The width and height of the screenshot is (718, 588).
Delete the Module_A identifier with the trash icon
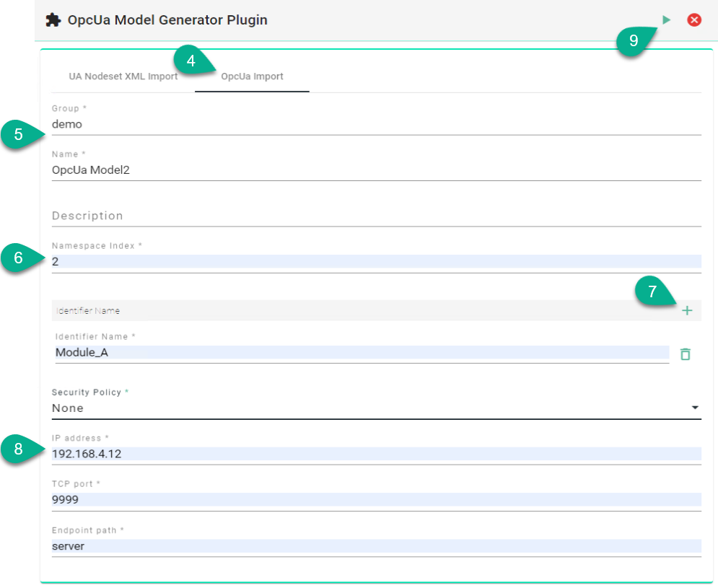click(x=686, y=354)
